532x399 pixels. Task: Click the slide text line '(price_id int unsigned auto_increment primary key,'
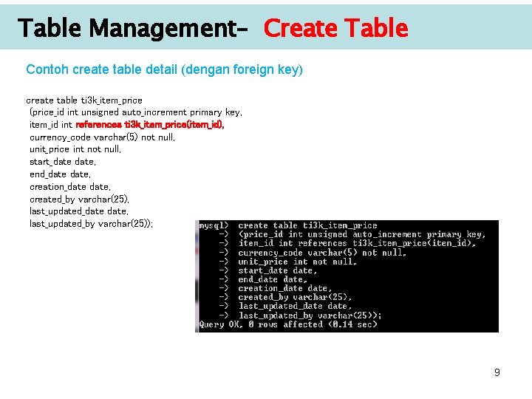tap(136, 112)
